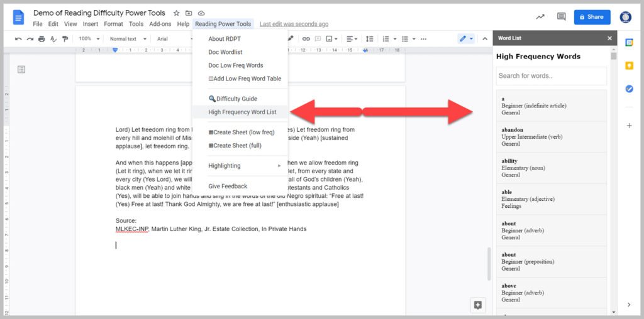Open the Add-ons menu
644x319 pixels.
[160, 24]
